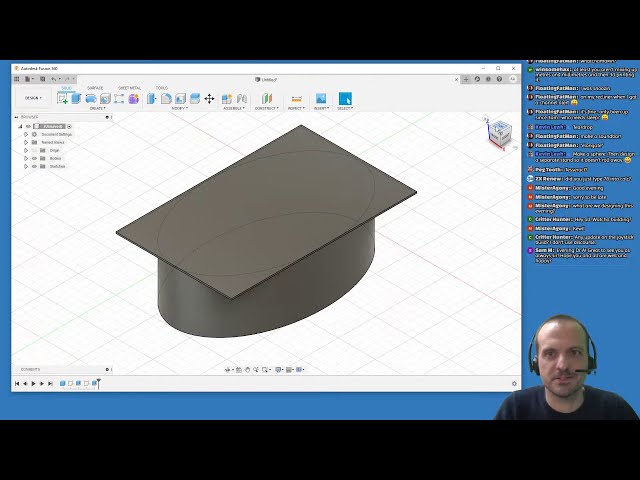Open the ASSEMBLE dropdown menu
This screenshot has height=480, width=640.
(x=234, y=108)
